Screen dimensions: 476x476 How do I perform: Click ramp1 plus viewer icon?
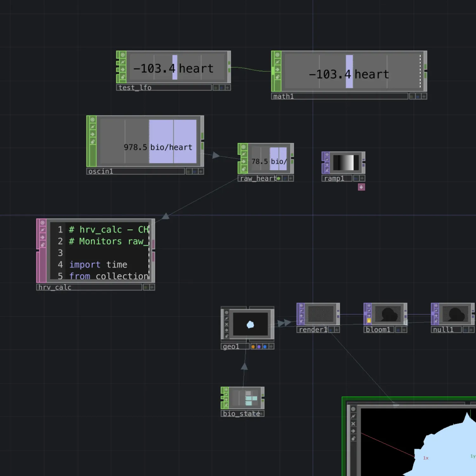point(362,178)
